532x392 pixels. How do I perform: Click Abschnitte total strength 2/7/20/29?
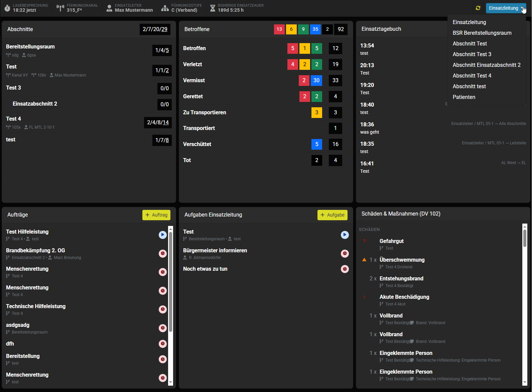pos(155,29)
